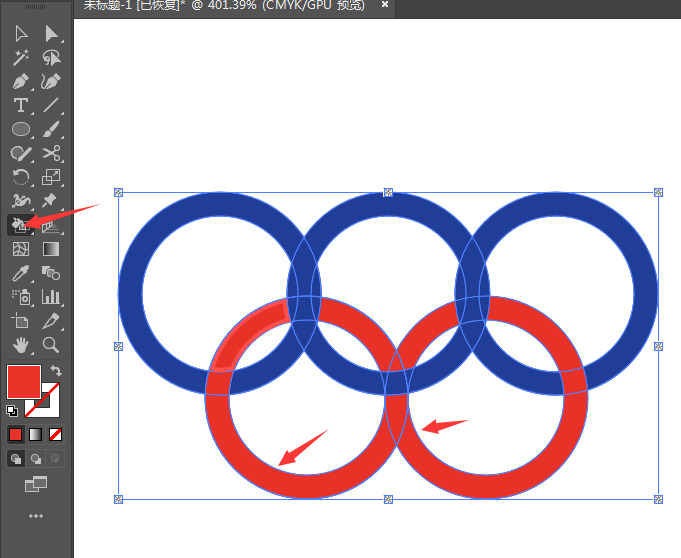
Task: Select the Eyedropper tool
Action: (x=20, y=273)
